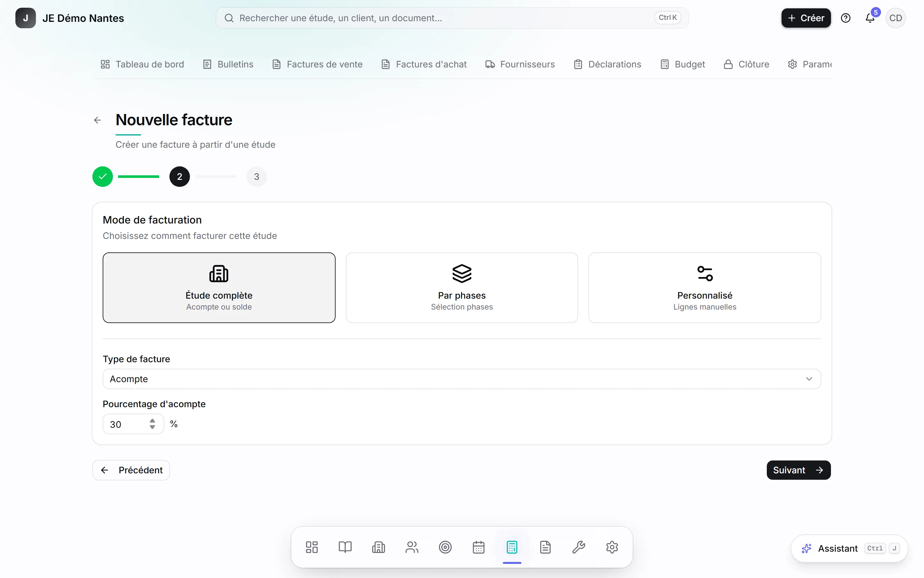Viewport: 924px width, 578px height.
Task: Open the Fournisseurs tab
Action: [x=520, y=64]
